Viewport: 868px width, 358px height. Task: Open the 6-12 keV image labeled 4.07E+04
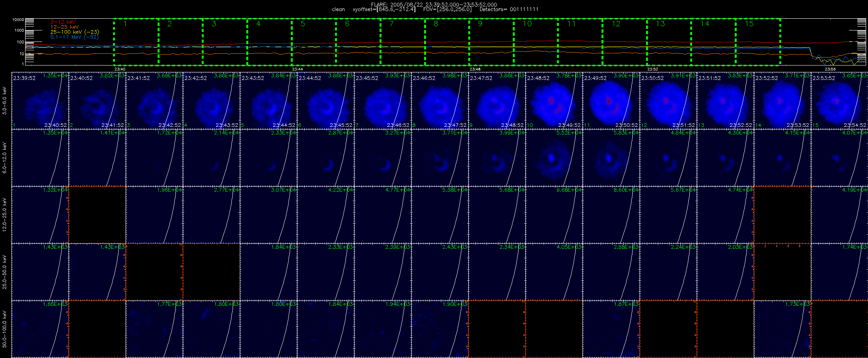click(x=839, y=158)
